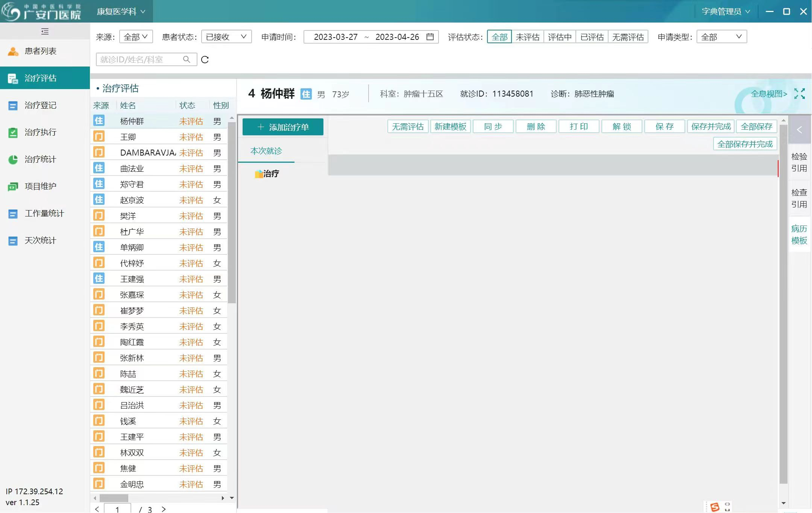Click the fullscreen expand icon
Viewport: 812px width, 513px height.
click(x=799, y=94)
